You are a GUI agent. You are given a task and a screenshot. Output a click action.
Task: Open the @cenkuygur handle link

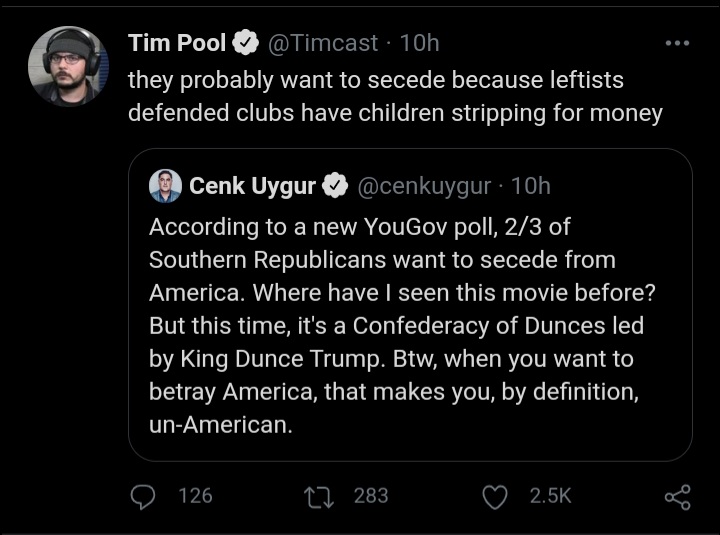424,186
